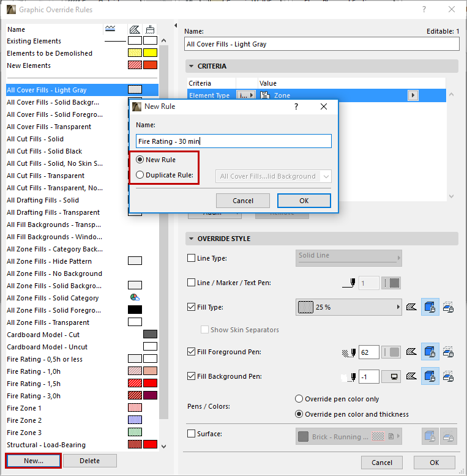Click the ArchiCAD icon in the main title bar
The height and width of the screenshot is (476, 467).
(x=11, y=9)
